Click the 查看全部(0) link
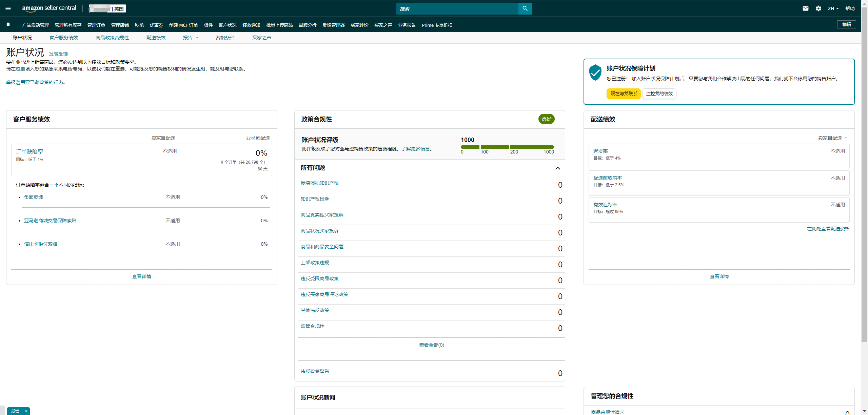 [432, 345]
